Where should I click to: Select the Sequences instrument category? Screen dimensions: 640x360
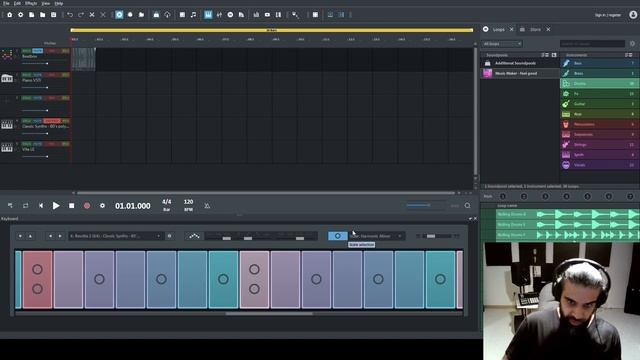[x=600, y=134]
